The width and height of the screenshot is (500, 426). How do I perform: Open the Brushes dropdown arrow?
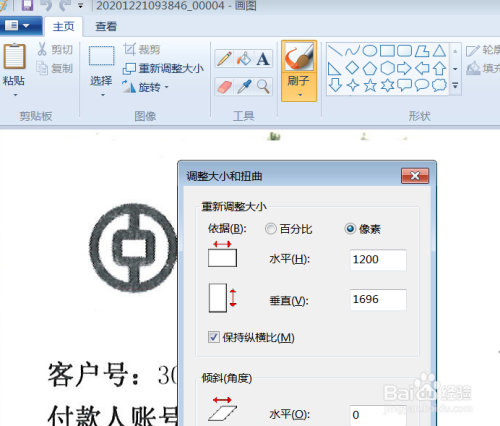(x=300, y=95)
